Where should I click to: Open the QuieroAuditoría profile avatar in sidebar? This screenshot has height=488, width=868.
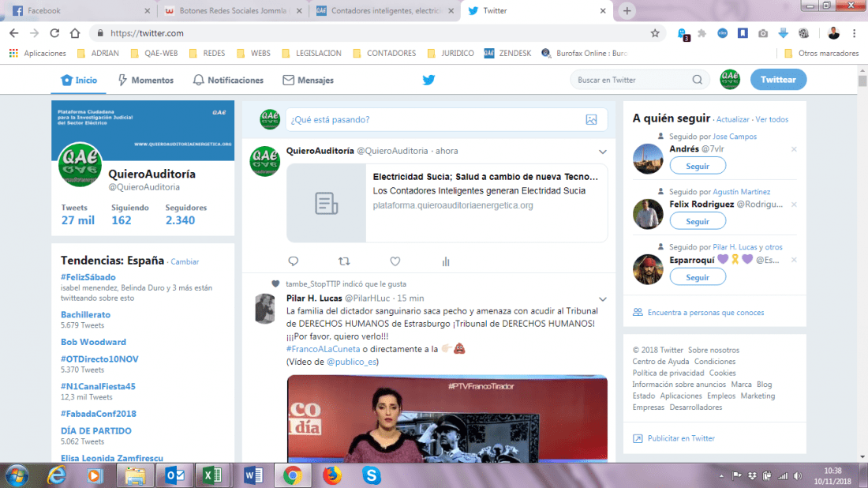(80, 164)
